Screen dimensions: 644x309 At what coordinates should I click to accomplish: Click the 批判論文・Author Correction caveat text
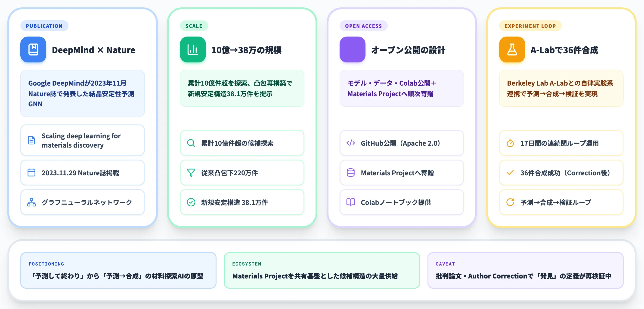[x=523, y=276]
